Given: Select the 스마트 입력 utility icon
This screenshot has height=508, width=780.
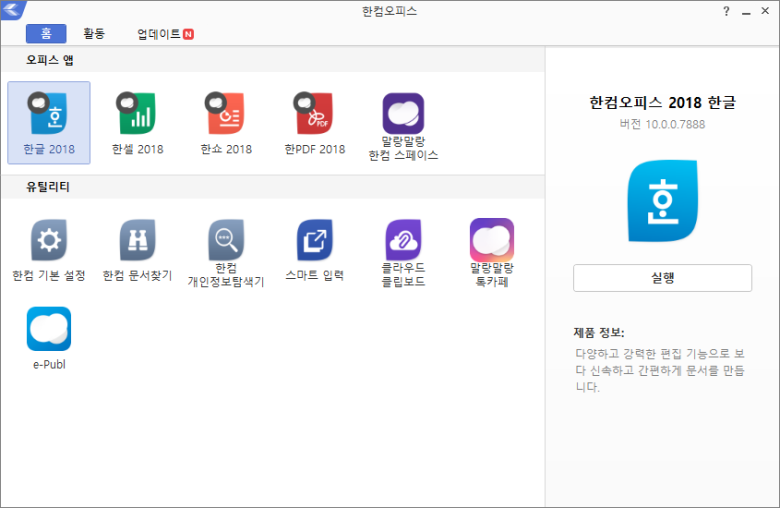Looking at the screenshot, I should point(315,250).
